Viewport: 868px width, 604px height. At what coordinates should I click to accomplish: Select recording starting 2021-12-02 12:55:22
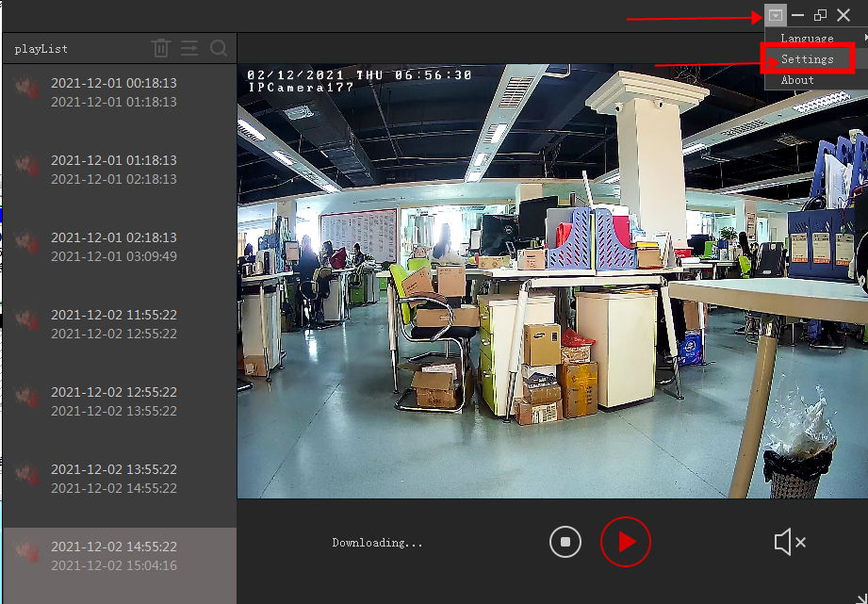114,401
